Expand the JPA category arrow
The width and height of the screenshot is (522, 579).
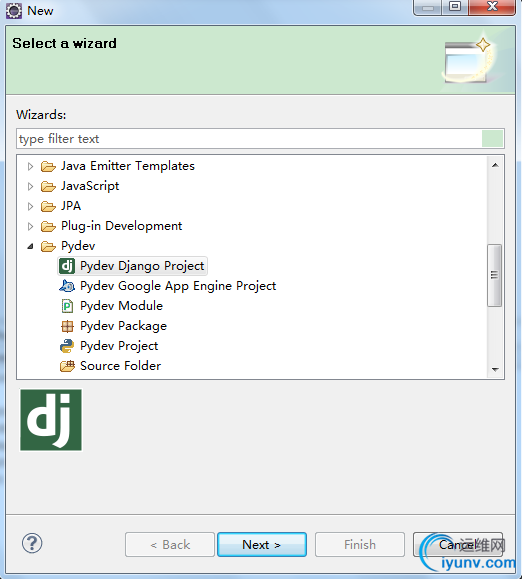[31, 206]
